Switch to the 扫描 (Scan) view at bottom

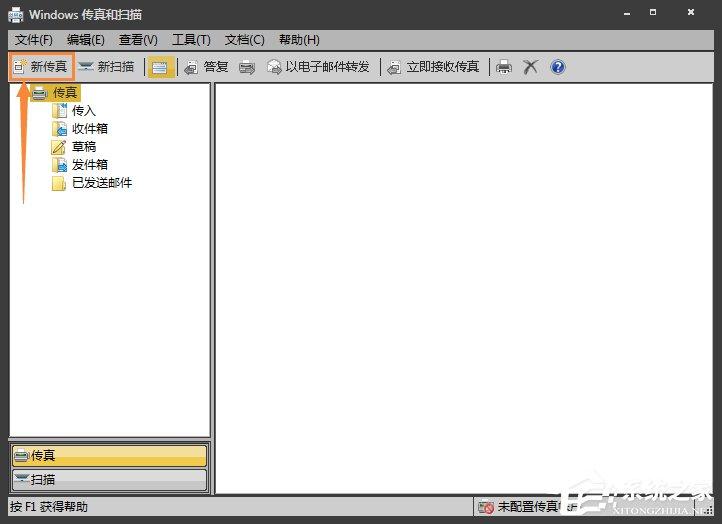click(109, 480)
